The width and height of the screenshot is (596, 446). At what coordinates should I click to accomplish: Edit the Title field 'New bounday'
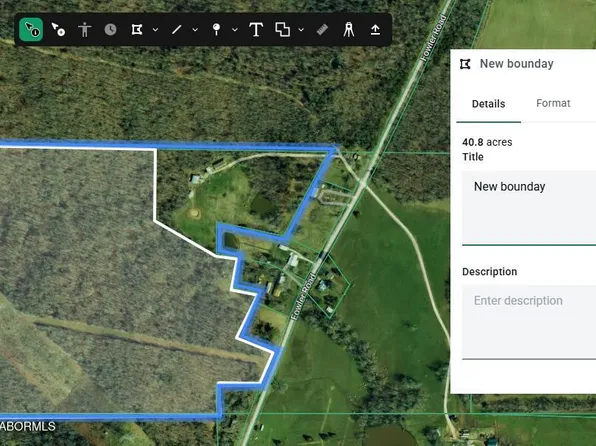529,208
